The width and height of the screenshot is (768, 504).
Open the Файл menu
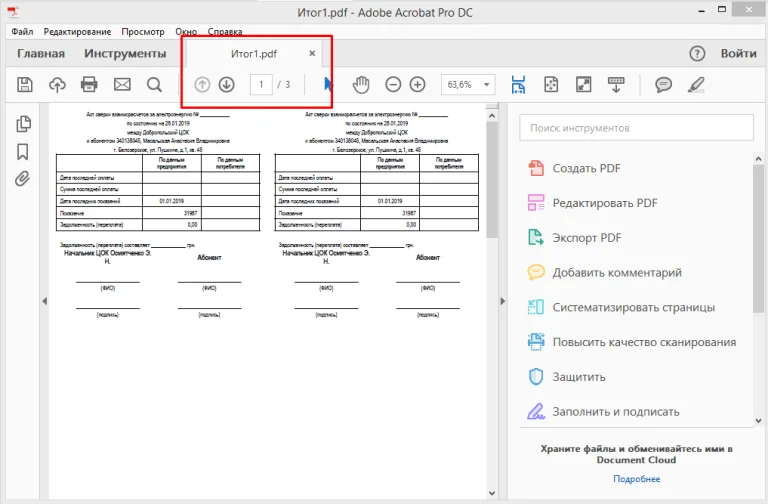(x=22, y=31)
